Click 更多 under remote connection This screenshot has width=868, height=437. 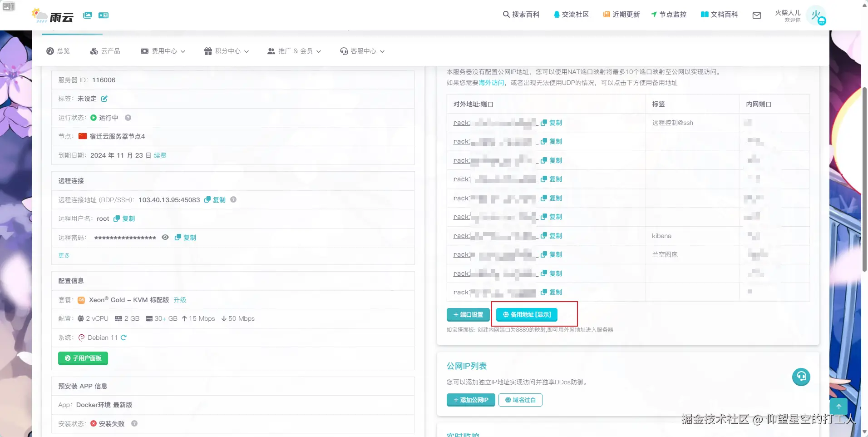(64, 256)
